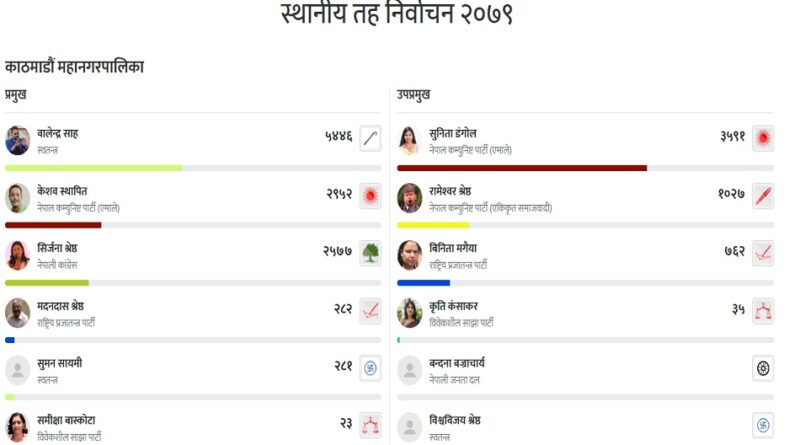Click the pen symbol beside रामेश्वर श्रेष्ठ
Viewport: 800px width, 445px height.
point(763,196)
